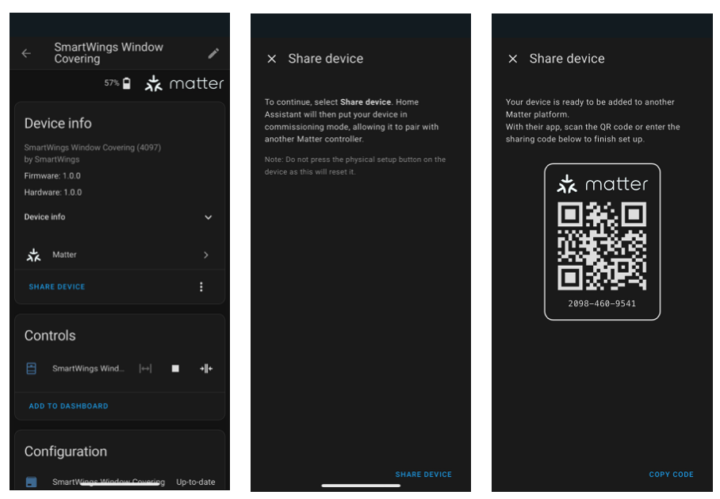Open the three-dot overflow menu

(x=201, y=287)
